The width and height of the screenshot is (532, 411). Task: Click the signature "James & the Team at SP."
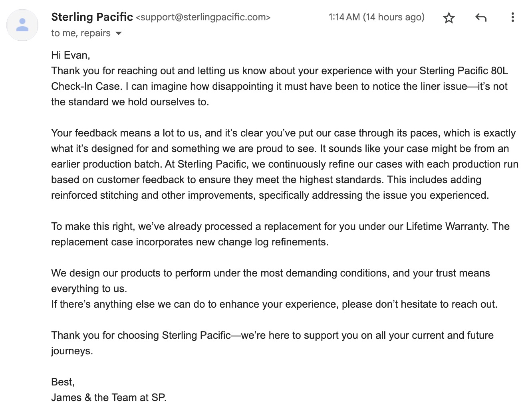click(109, 397)
